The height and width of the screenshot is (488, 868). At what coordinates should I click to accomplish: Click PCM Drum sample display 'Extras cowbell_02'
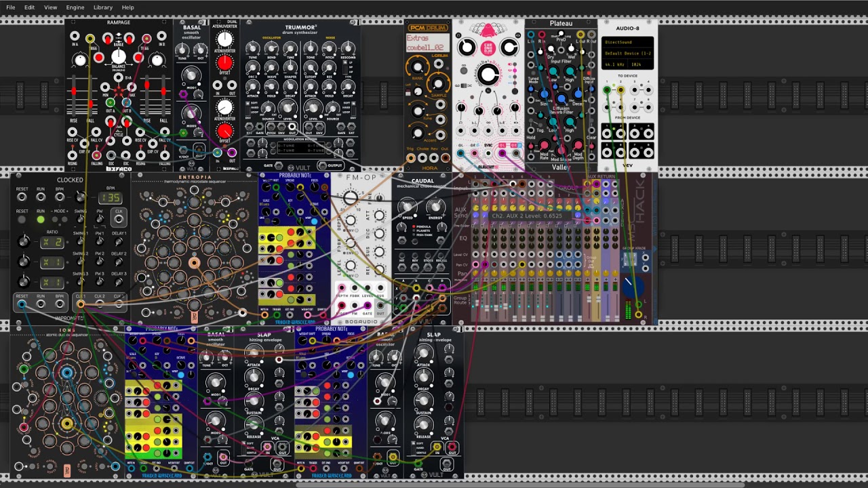coord(427,43)
